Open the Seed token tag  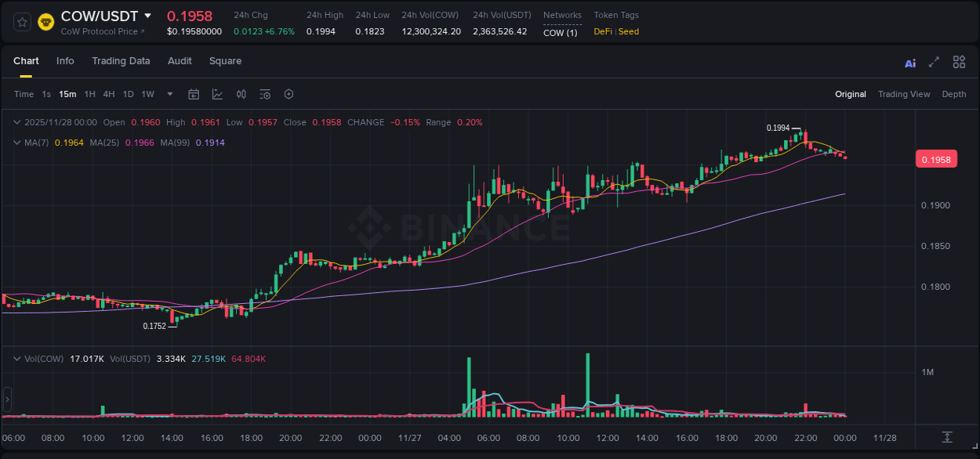point(628,31)
